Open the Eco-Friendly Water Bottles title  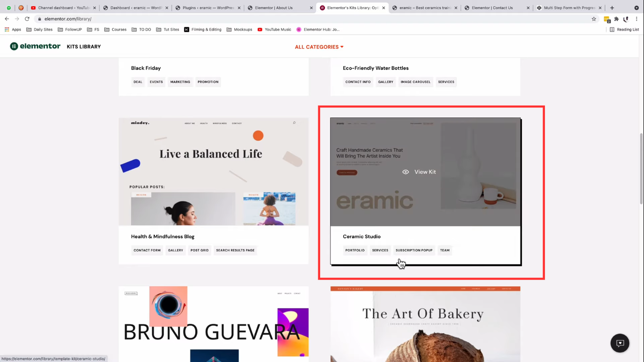(x=376, y=68)
